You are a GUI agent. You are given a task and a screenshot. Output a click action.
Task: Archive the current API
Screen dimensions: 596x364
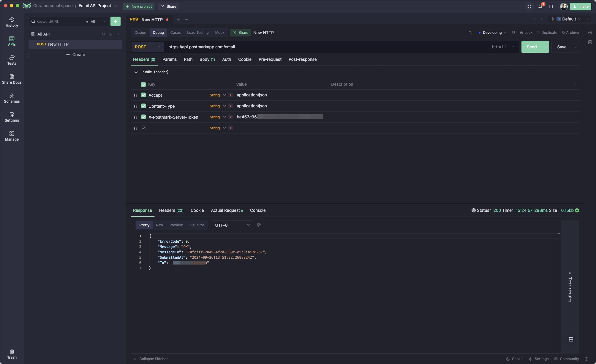point(570,33)
